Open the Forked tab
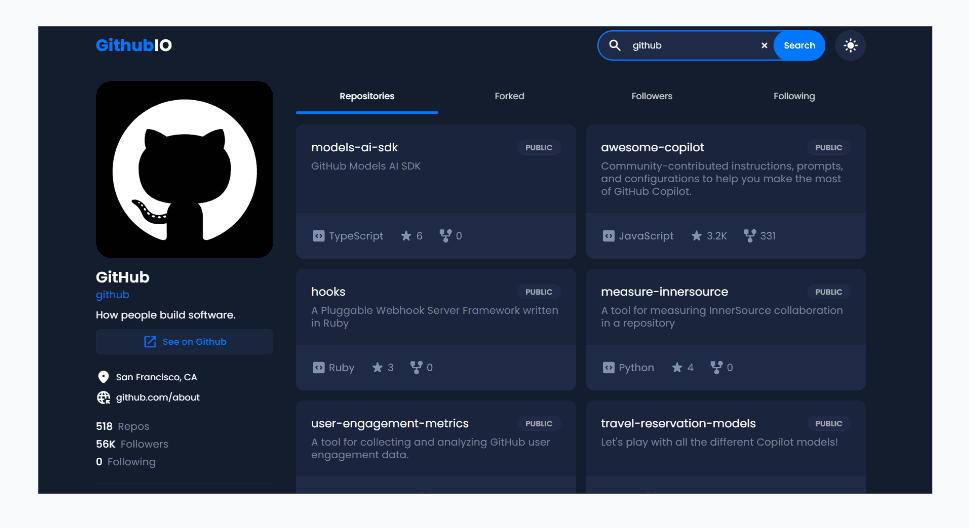This screenshot has width=969, height=528. pos(509,96)
